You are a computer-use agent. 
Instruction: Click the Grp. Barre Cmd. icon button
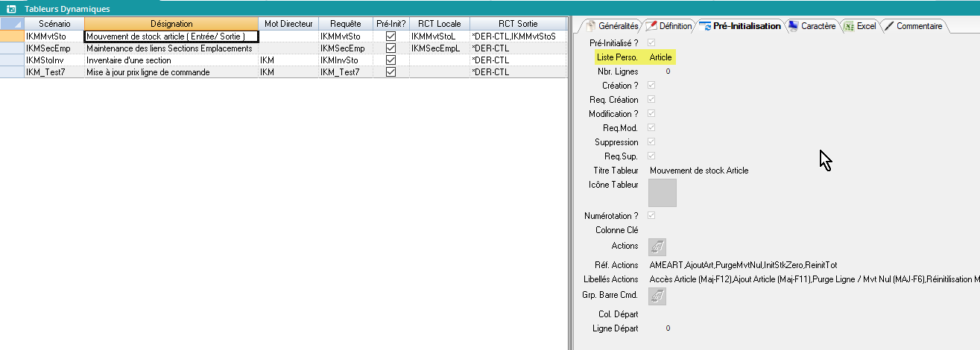pyautogui.click(x=657, y=296)
